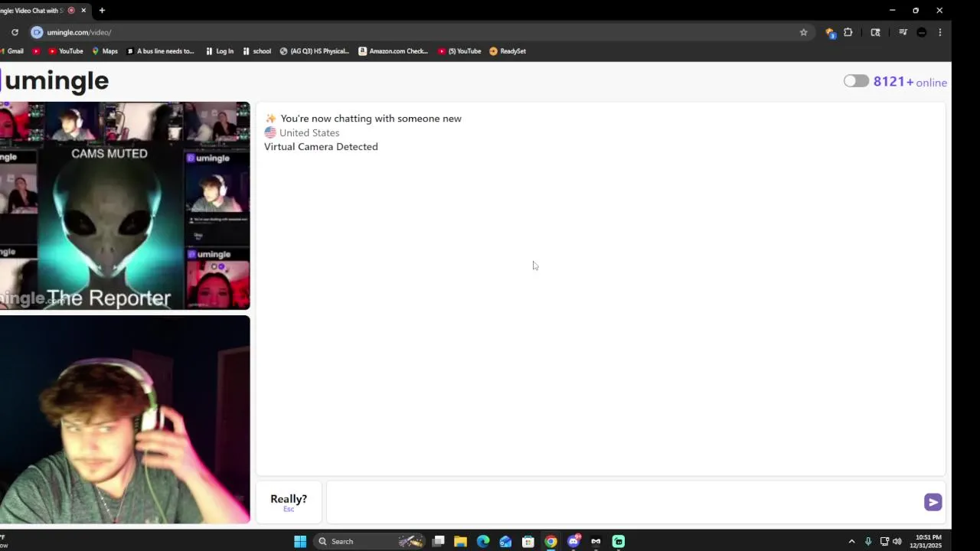Open the icon-only YouTube bookmark
This screenshot has width=980, height=551.
click(x=36, y=51)
